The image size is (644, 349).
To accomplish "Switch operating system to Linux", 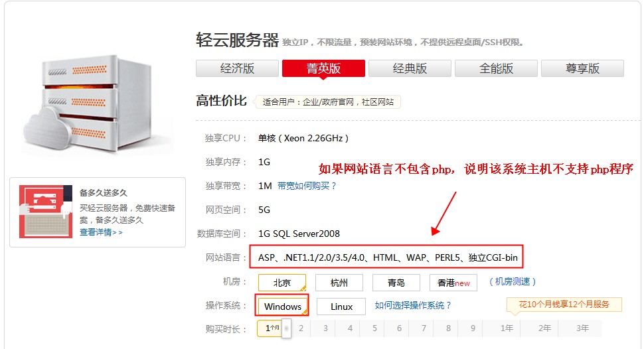I will click(x=341, y=307).
